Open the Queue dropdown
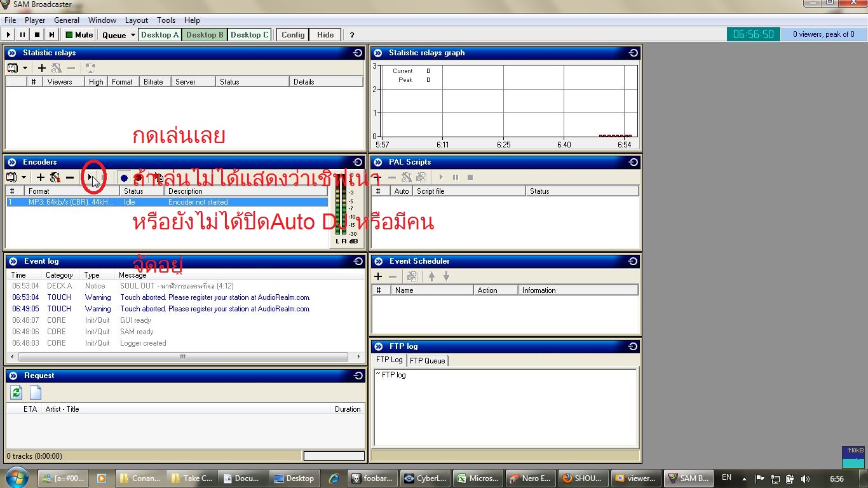Viewport: 868px width, 488px height. pyautogui.click(x=118, y=35)
